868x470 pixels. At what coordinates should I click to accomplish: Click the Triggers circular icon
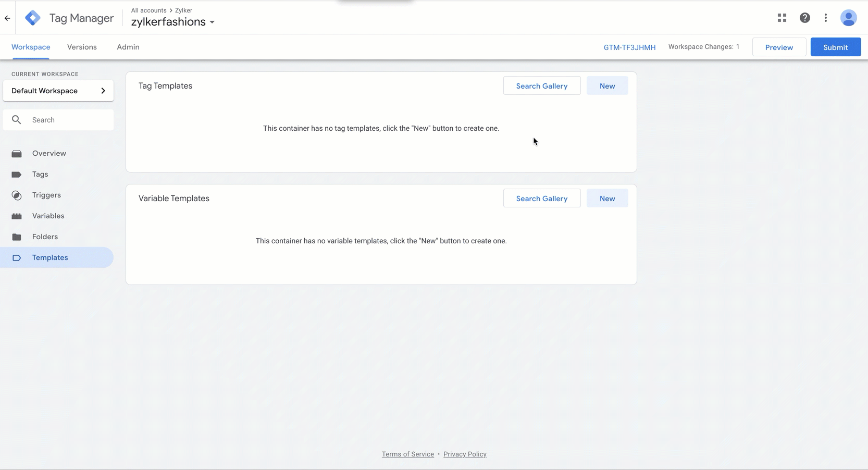tap(17, 195)
